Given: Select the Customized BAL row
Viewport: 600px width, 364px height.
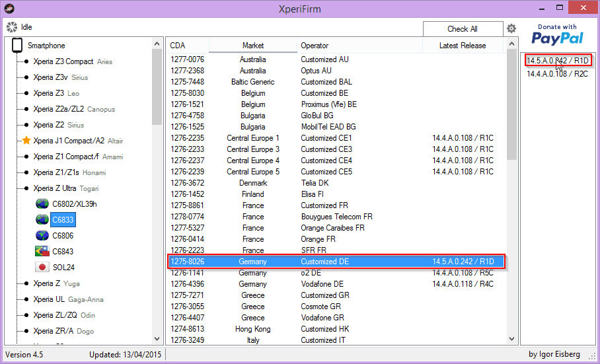Looking at the screenshot, I should pos(336,82).
